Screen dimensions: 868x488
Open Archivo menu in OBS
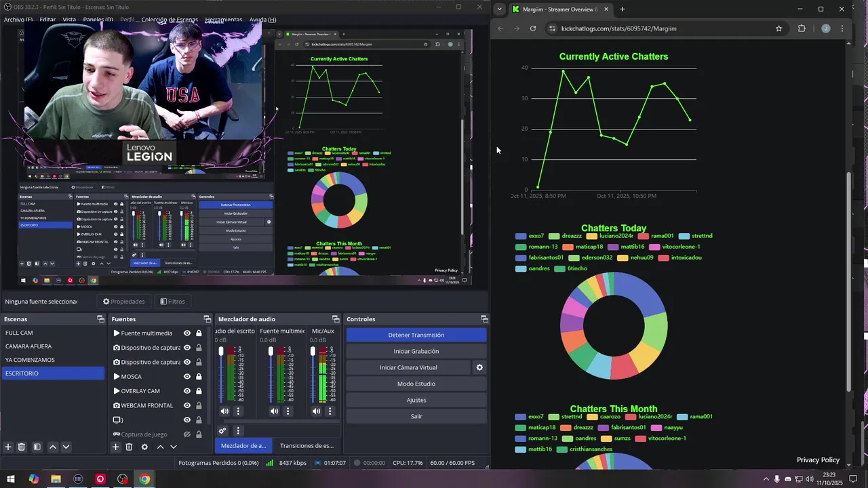click(18, 20)
